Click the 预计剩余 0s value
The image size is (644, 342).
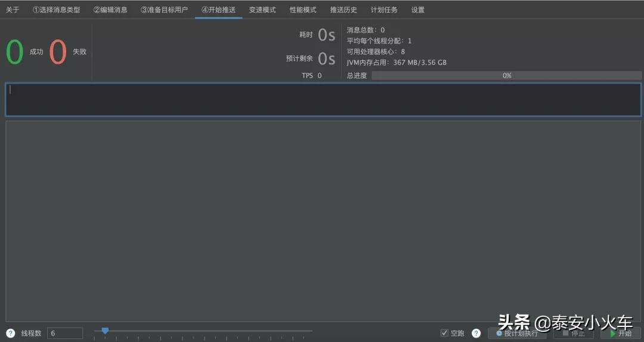[x=327, y=58]
